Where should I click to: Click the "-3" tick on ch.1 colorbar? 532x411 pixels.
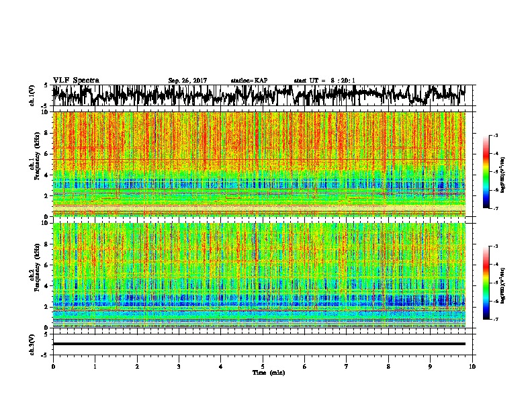(495, 135)
